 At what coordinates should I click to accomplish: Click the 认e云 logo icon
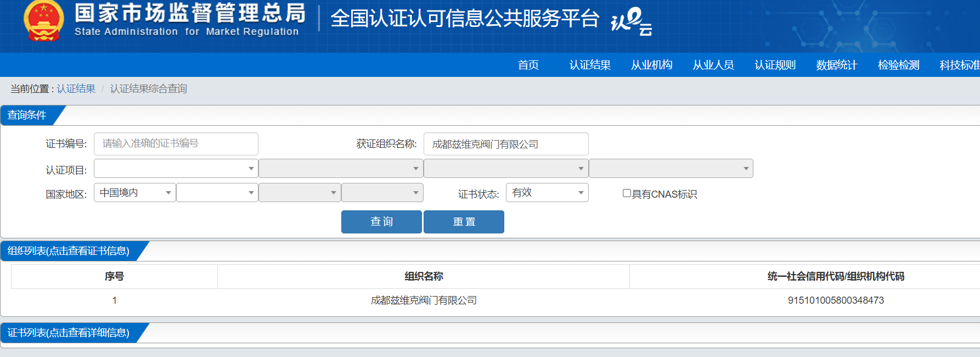tap(632, 21)
